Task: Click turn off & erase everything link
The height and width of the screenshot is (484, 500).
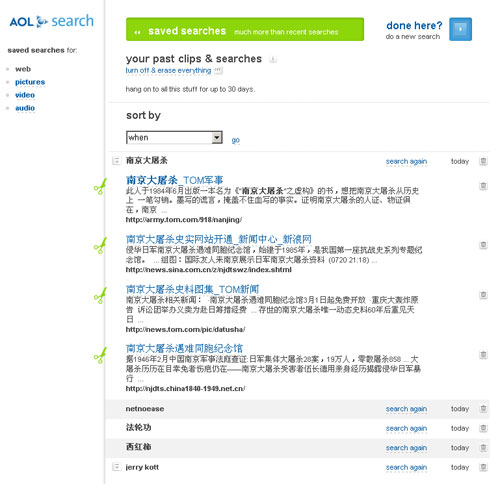Action: (x=168, y=70)
